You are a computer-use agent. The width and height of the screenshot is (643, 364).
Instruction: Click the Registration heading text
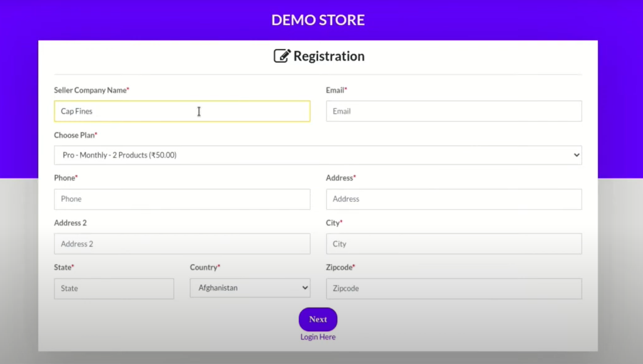click(329, 56)
